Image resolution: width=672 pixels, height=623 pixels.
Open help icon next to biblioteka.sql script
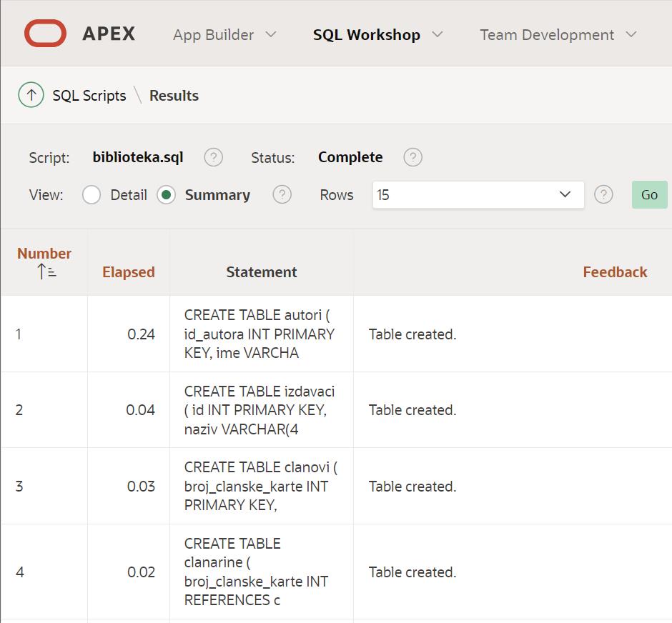(213, 157)
